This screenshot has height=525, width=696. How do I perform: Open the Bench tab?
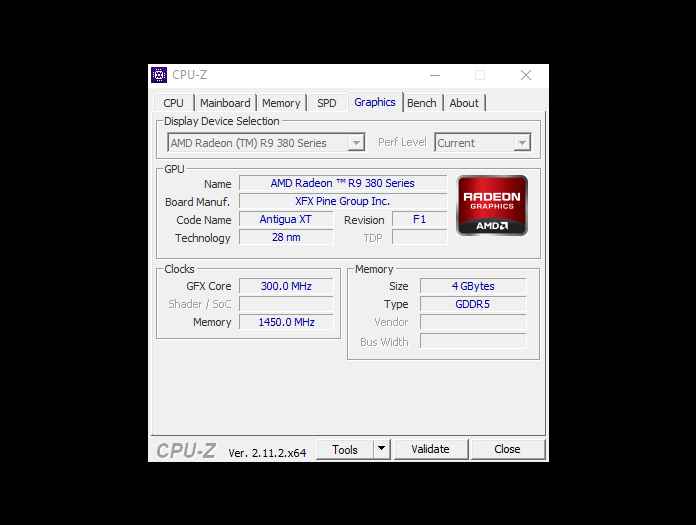pos(422,103)
